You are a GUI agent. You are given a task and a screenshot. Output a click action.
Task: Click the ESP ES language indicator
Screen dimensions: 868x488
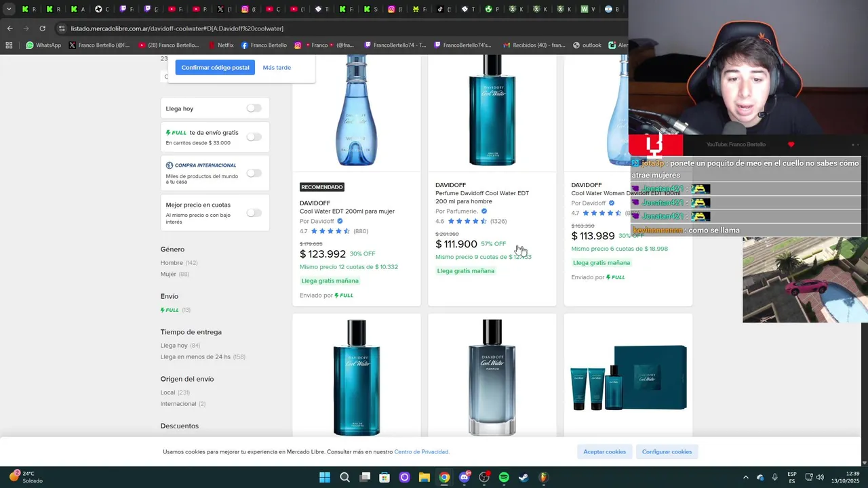pyautogui.click(x=792, y=477)
